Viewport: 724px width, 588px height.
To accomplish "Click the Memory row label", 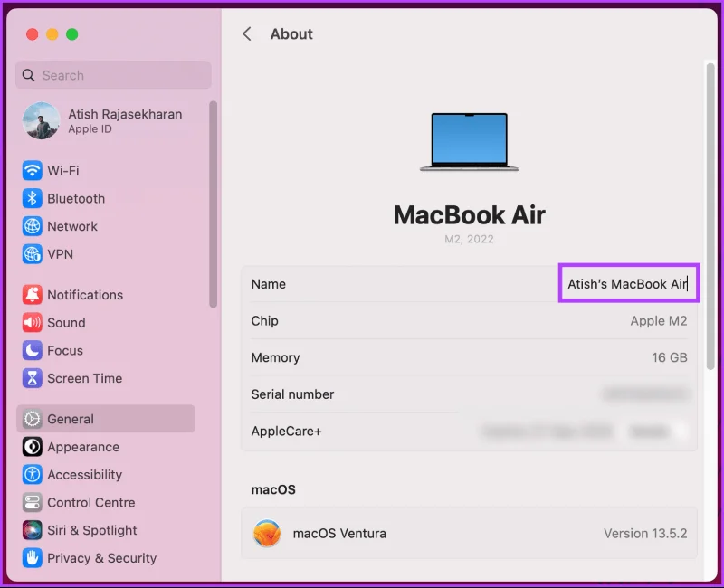I will pos(276,357).
